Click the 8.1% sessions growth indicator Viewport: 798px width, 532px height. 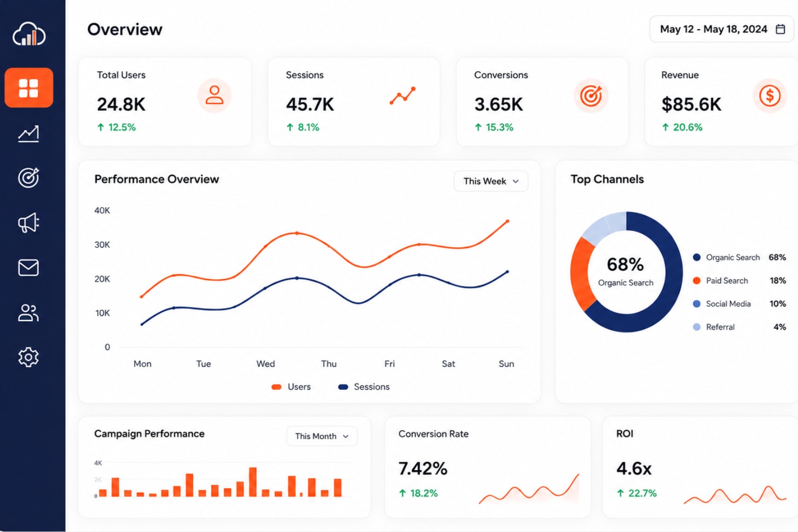click(x=303, y=127)
